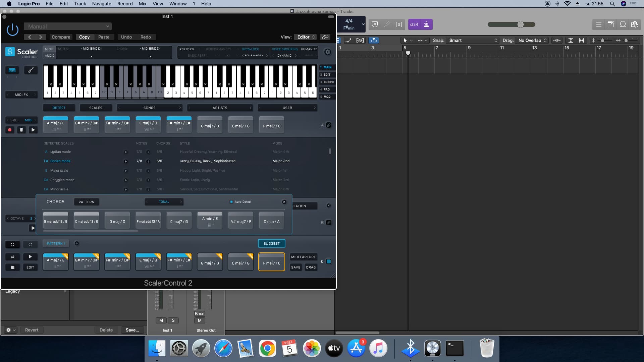
Task: Close the Chords Pattern panel
Action: 284,202
